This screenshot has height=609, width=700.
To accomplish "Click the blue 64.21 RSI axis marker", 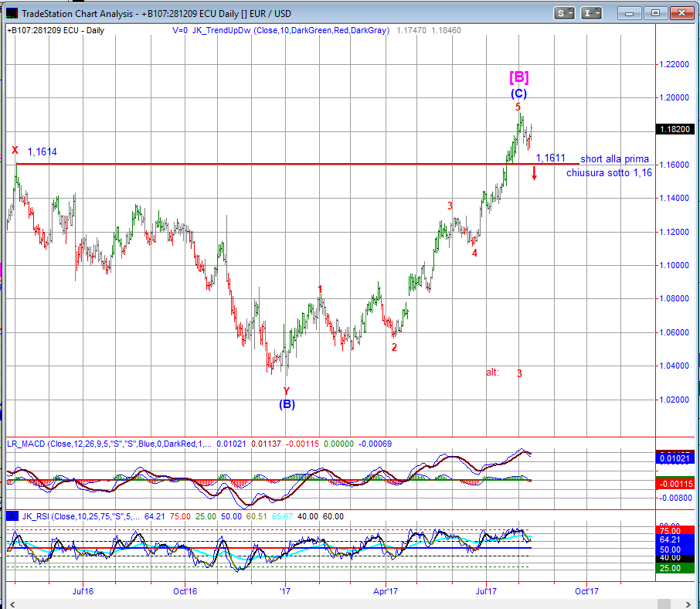I will [x=675, y=539].
